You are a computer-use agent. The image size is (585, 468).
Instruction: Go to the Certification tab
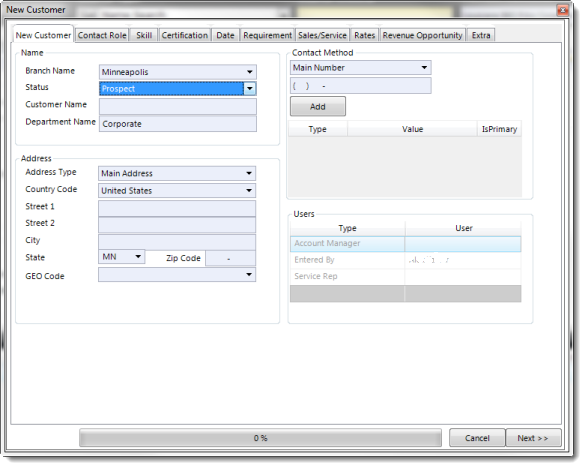pos(185,35)
